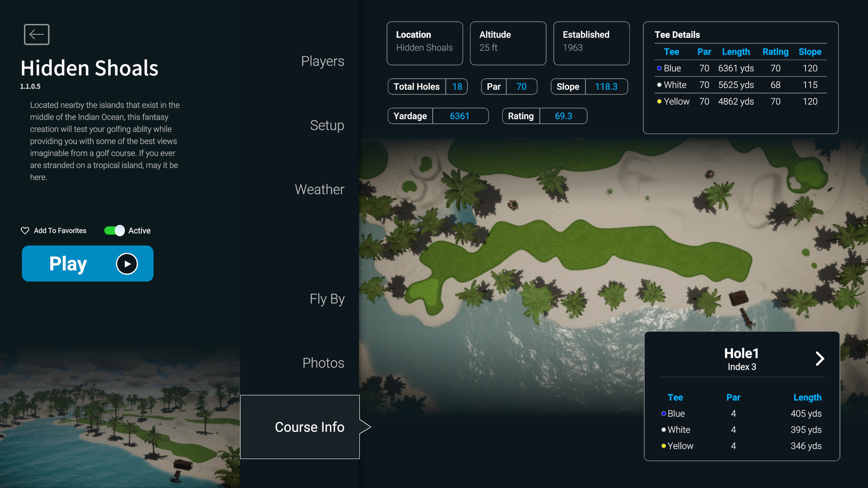This screenshot has height=488, width=868.
Task: Open the Weather settings tab
Action: click(319, 189)
